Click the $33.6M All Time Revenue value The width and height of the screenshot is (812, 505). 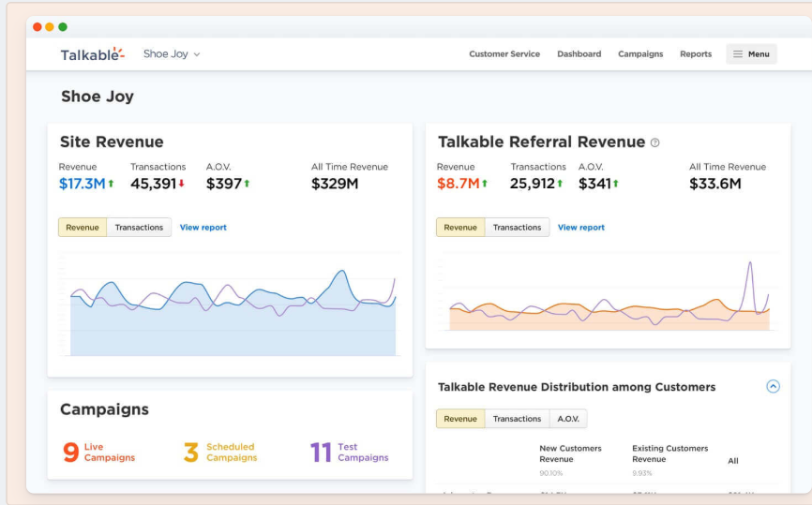715,184
